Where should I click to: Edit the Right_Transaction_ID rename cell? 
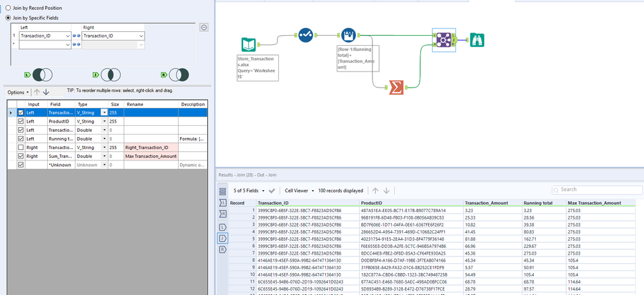pyautogui.click(x=151, y=147)
